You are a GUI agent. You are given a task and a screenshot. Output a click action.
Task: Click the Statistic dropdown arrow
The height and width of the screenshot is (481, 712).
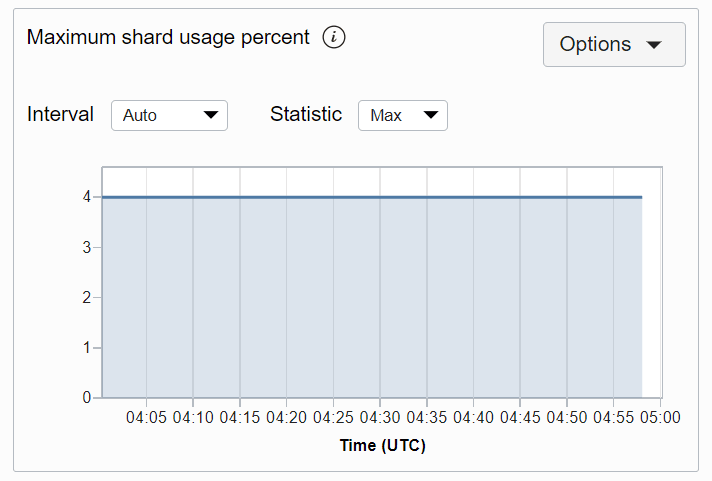[431, 115]
